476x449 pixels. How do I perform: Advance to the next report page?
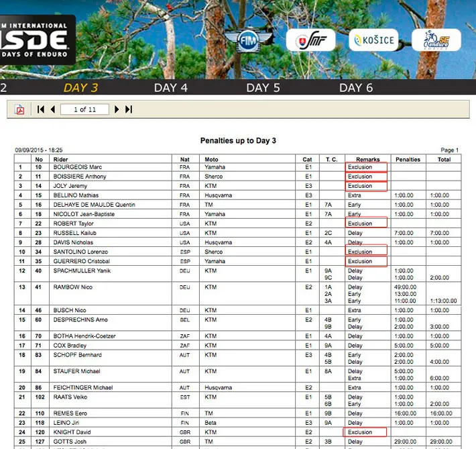(x=117, y=109)
